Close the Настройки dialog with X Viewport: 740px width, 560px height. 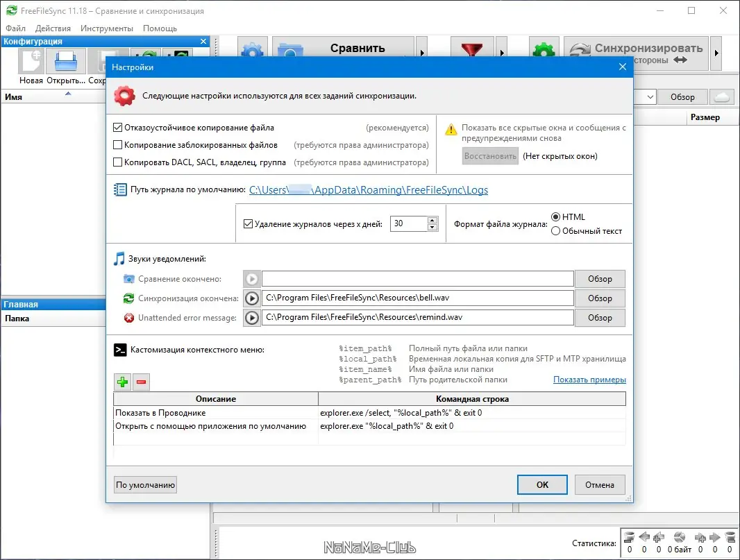tap(623, 67)
